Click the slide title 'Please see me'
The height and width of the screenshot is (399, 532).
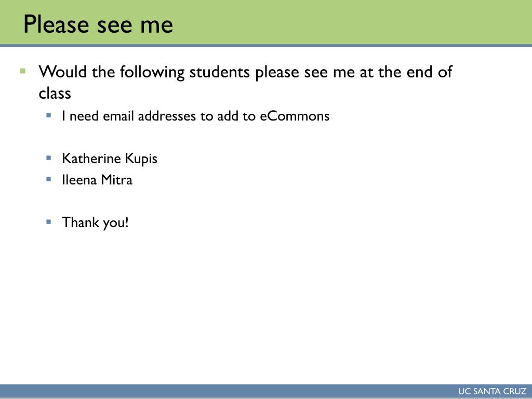98,25
